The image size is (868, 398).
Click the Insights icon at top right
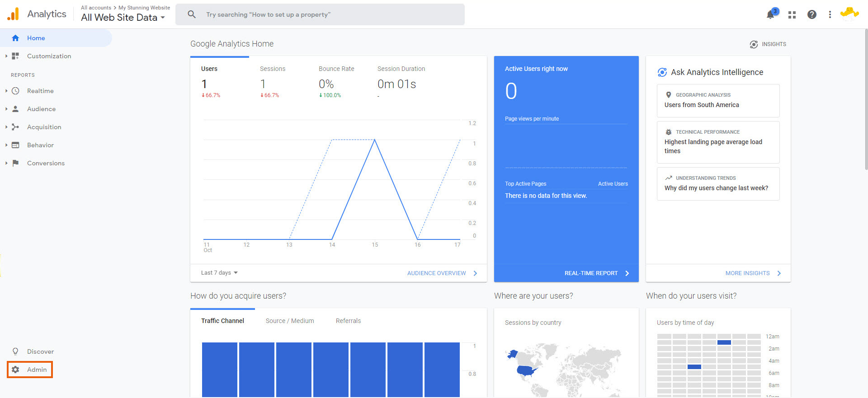pos(754,44)
